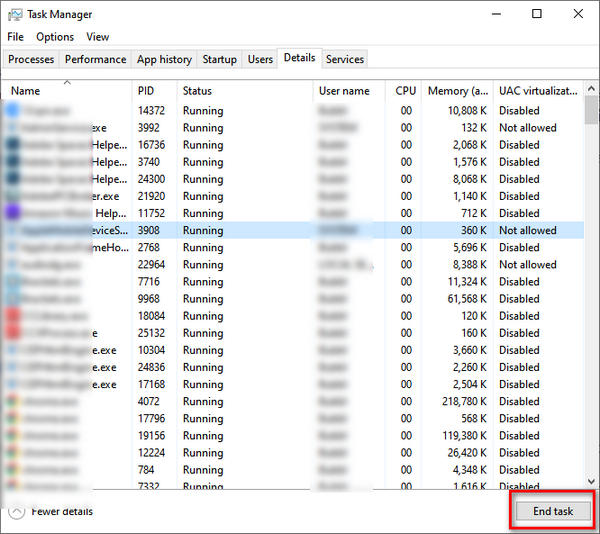Click the purple icon in PID 11752 row

coord(13,212)
